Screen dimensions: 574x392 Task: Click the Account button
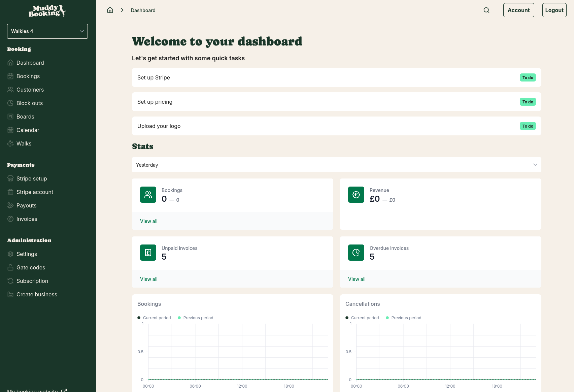pos(518,10)
